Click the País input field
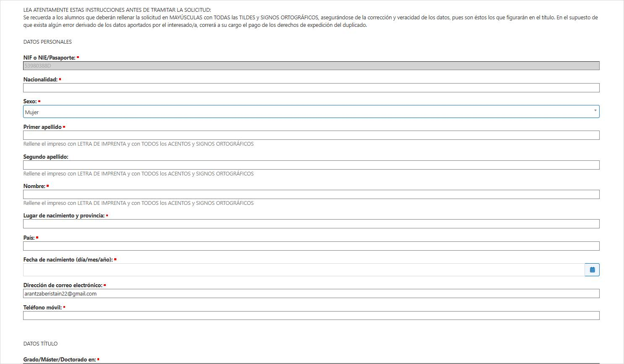 point(311,246)
